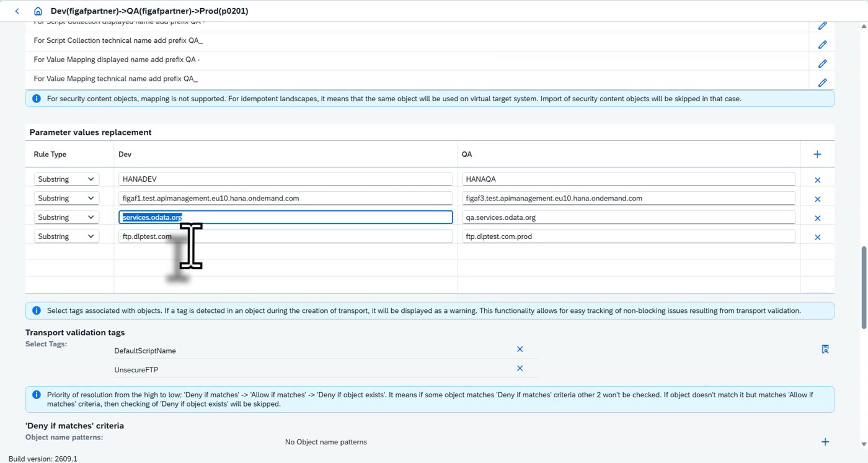Add an Object name pattern

click(x=825, y=442)
